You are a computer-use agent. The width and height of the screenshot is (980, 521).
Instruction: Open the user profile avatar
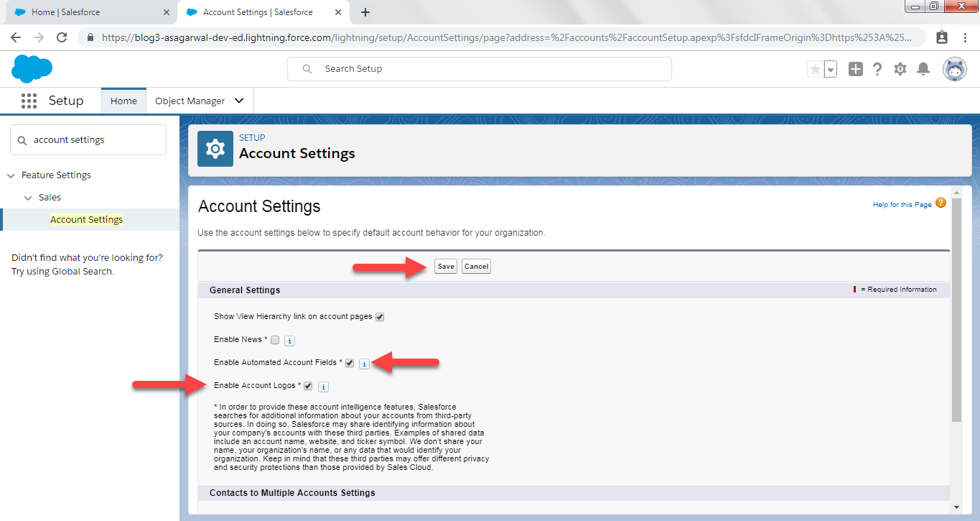tap(955, 69)
